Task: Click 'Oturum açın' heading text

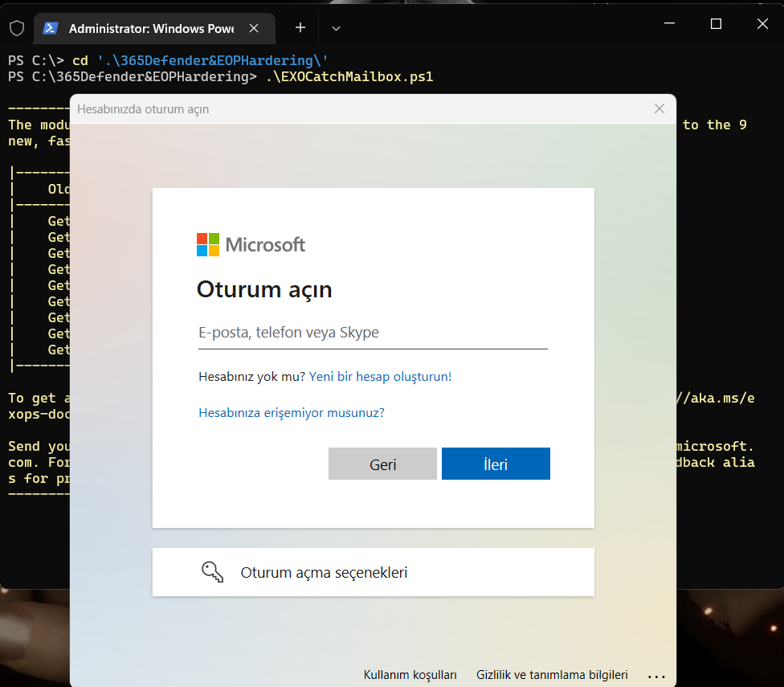Action: click(x=264, y=289)
